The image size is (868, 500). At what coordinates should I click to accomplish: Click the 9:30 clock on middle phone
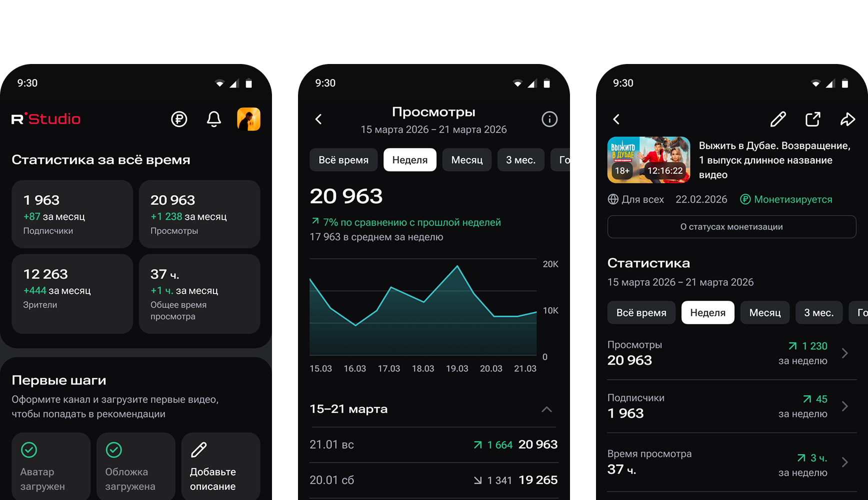325,83
